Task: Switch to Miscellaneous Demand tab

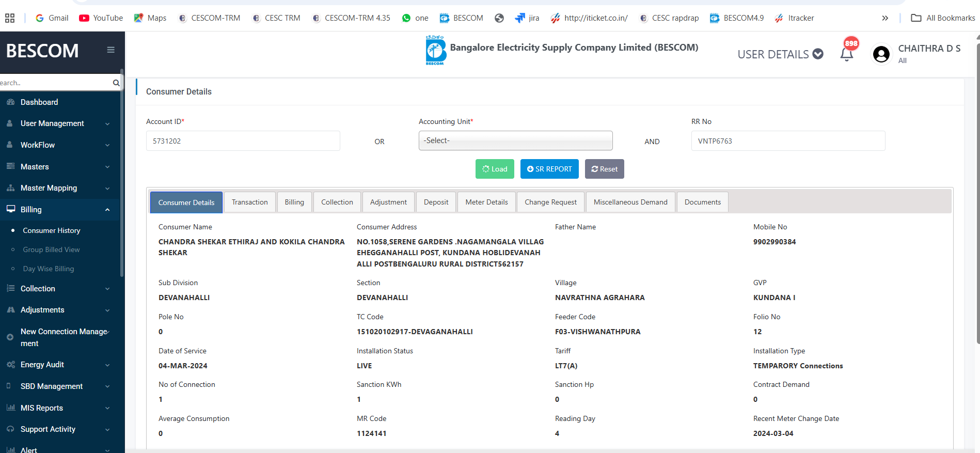Action: 630,202
